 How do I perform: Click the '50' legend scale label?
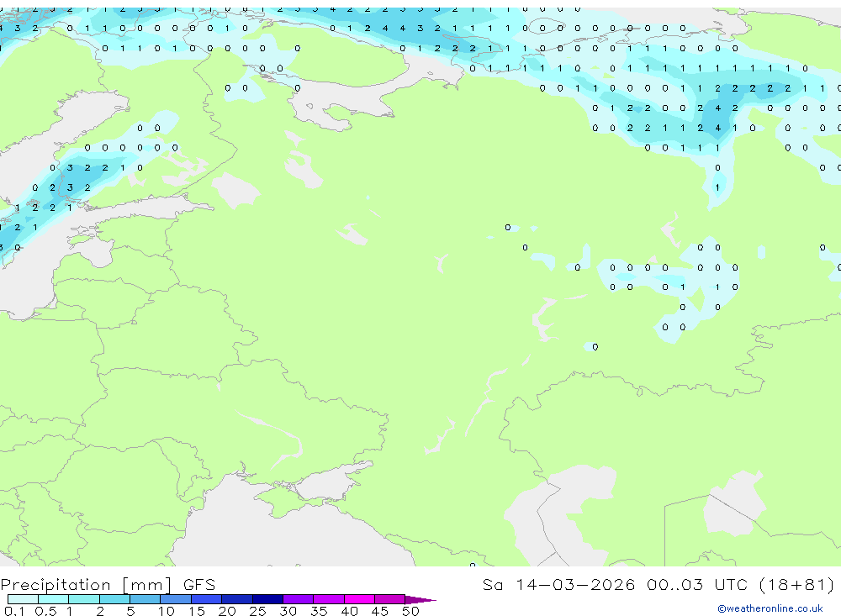410,611
